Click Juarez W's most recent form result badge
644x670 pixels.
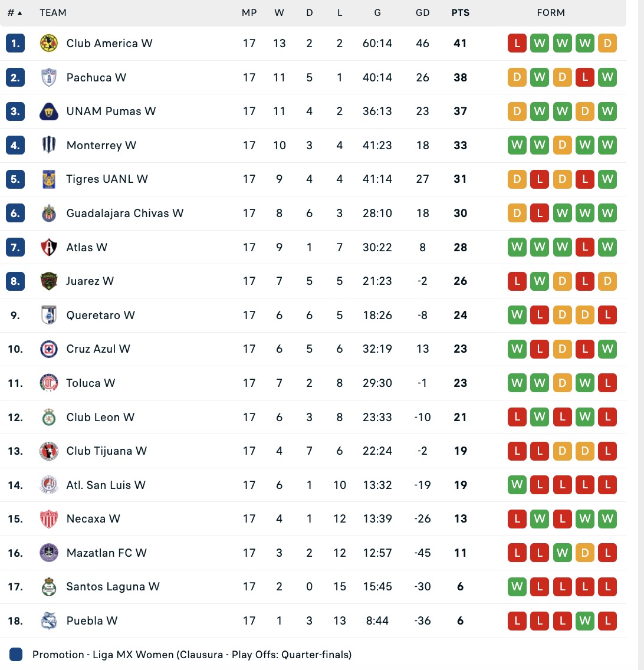coord(607,281)
